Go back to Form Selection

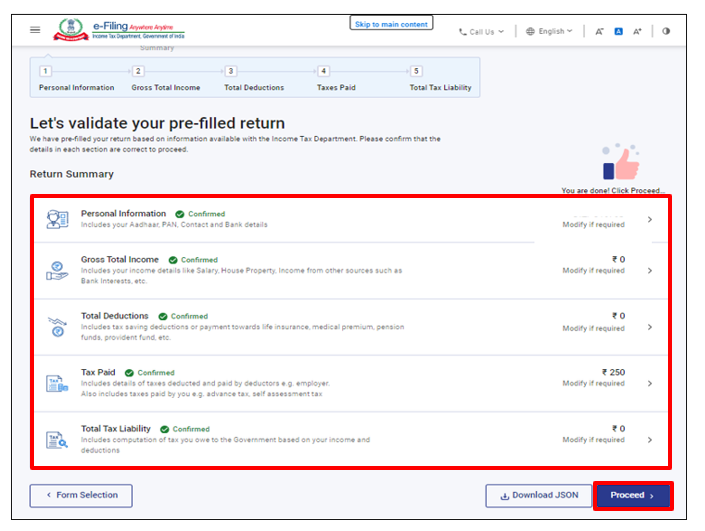(81, 495)
